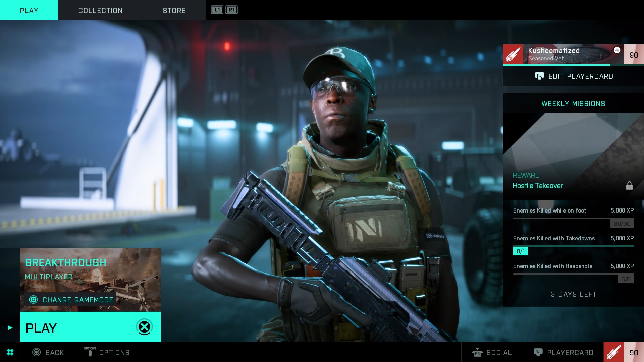This screenshot has width=644, height=362.
Task: Click the rocket badge in the bottom bar
Action: click(613, 352)
